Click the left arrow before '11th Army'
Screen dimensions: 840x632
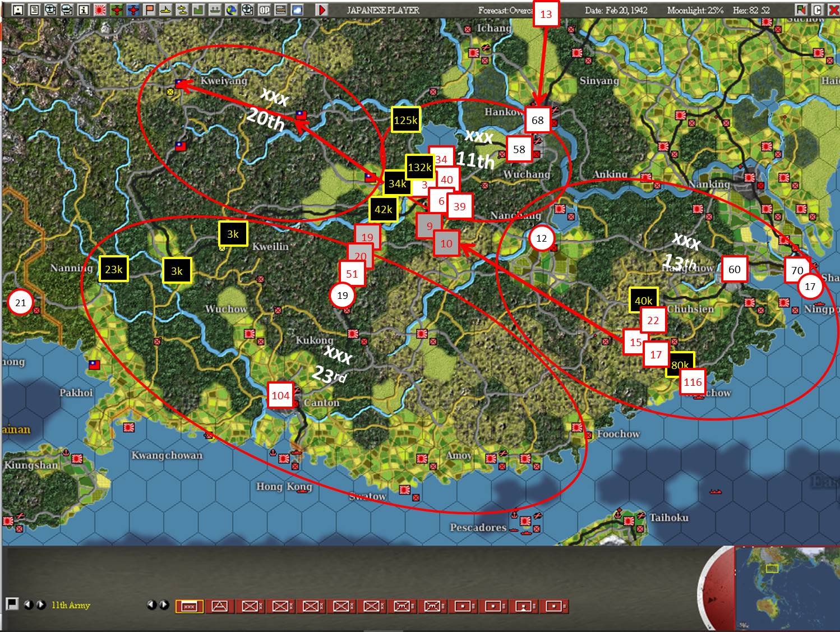pos(28,605)
